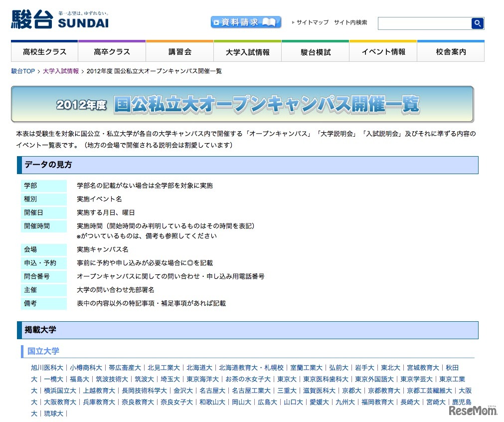
Task: Open the 高校生クラス tab
Action: (44, 51)
